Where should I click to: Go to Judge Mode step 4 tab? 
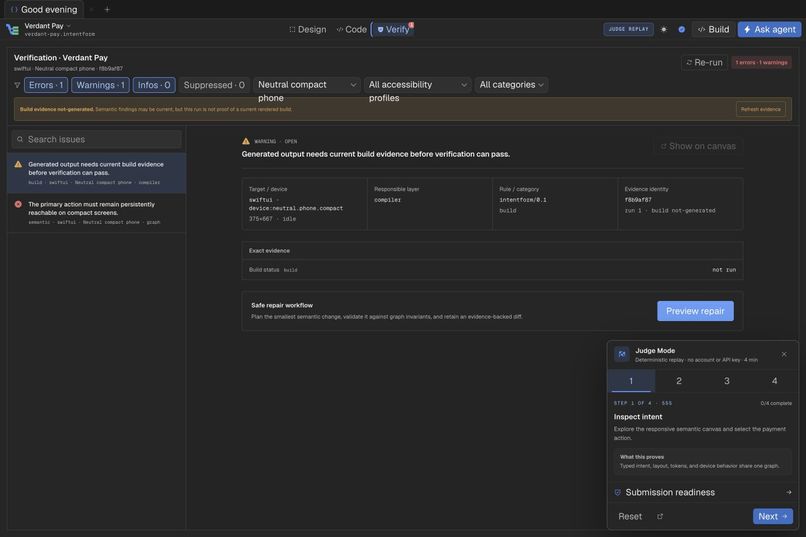775,381
